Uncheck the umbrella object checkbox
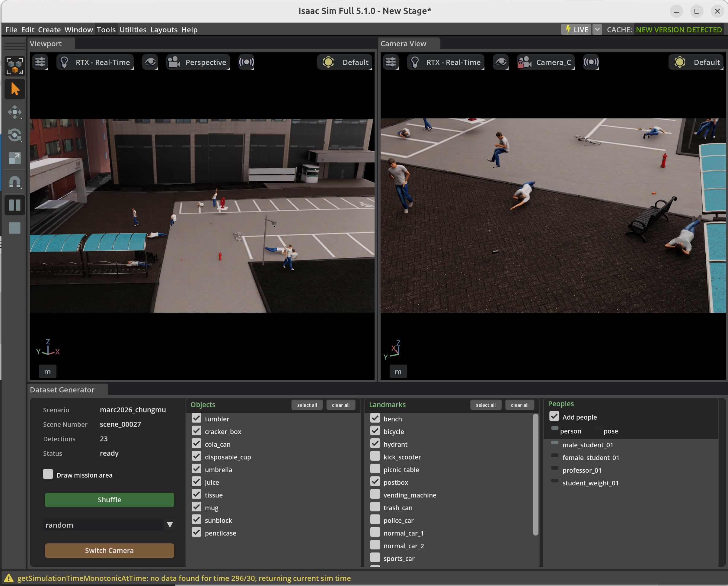 [x=196, y=469]
